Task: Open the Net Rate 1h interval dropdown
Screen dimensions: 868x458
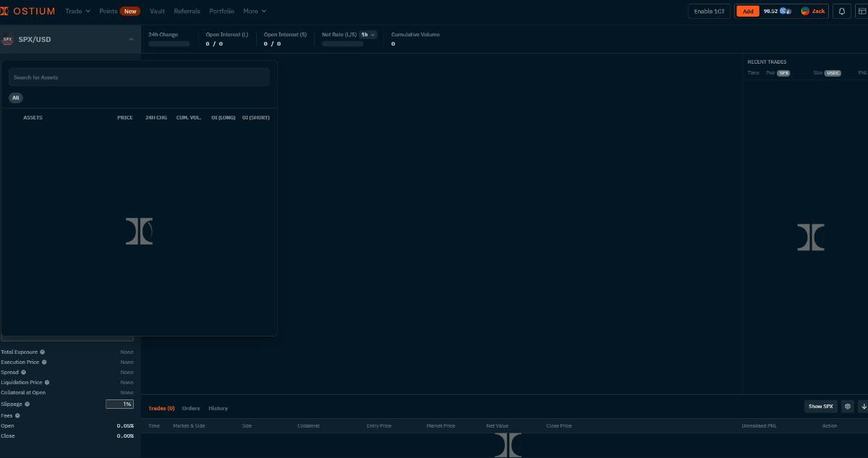Action: pyautogui.click(x=368, y=35)
